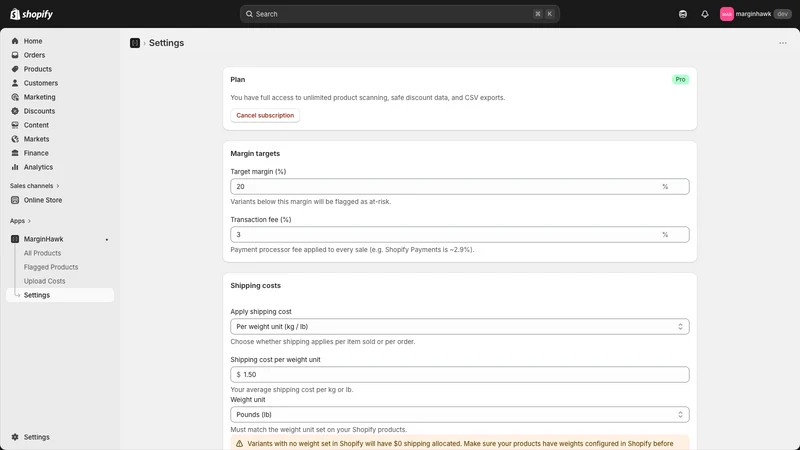This screenshot has height=450, width=800.
Task: Click the dev badge near account name
Action: (783, 14)
